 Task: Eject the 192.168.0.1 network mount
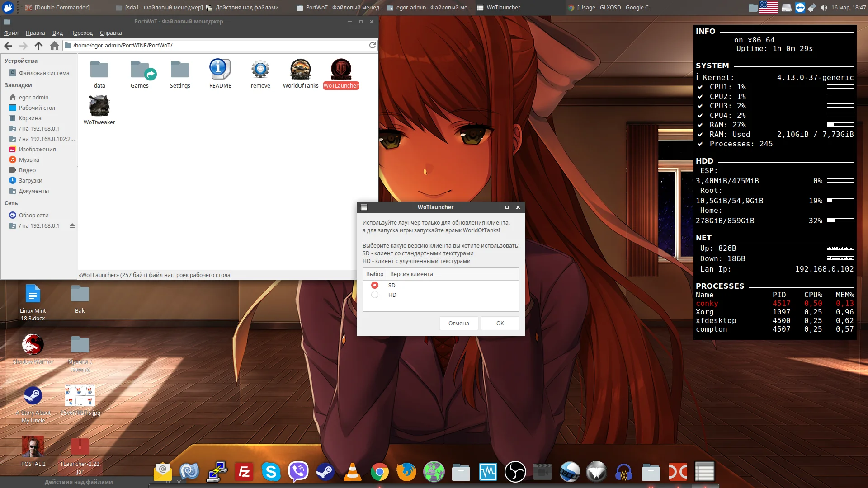(x=72, y=225)
